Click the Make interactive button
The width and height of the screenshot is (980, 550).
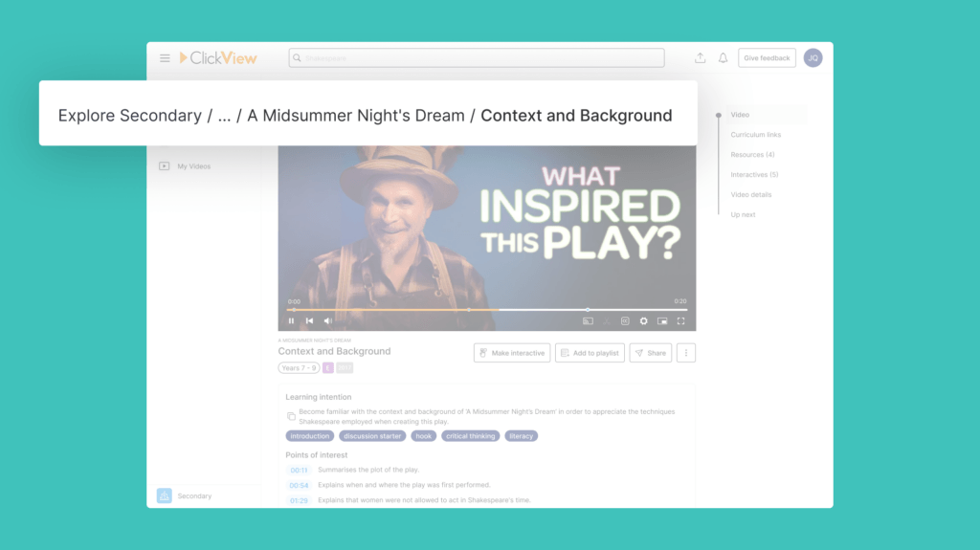coord(512,353)
